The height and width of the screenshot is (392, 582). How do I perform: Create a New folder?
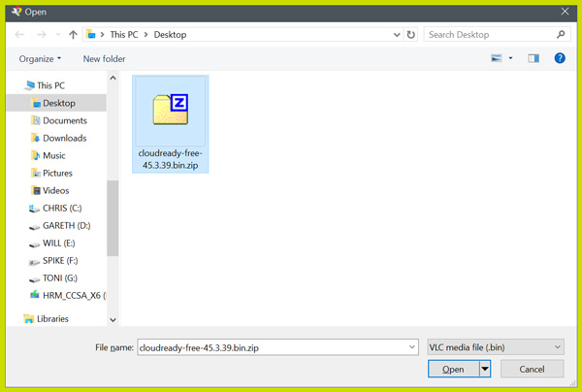point(105,58)
